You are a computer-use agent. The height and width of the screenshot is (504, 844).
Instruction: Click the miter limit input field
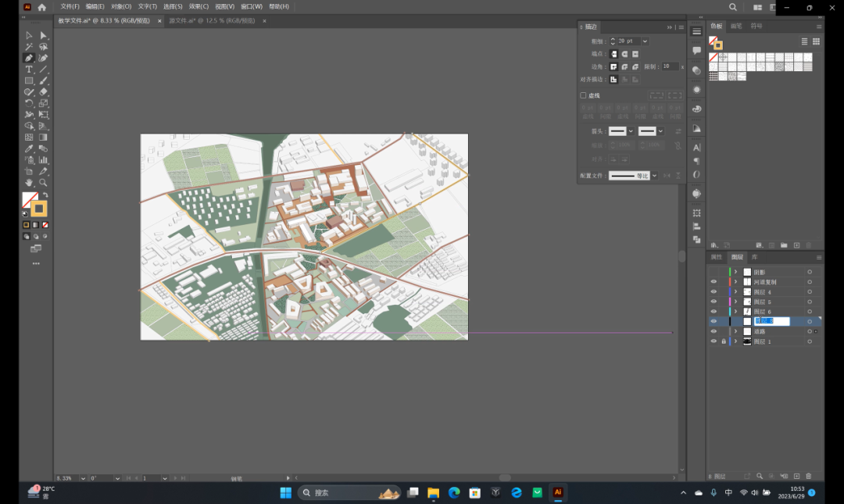tap(670, 66)
